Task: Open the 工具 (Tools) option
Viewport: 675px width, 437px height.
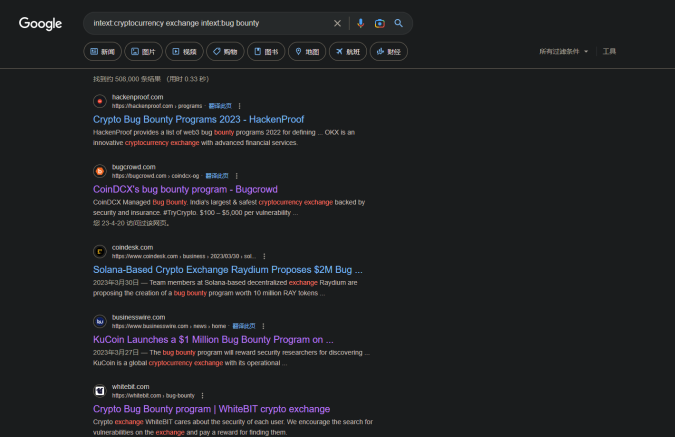Action: [609, 52]
